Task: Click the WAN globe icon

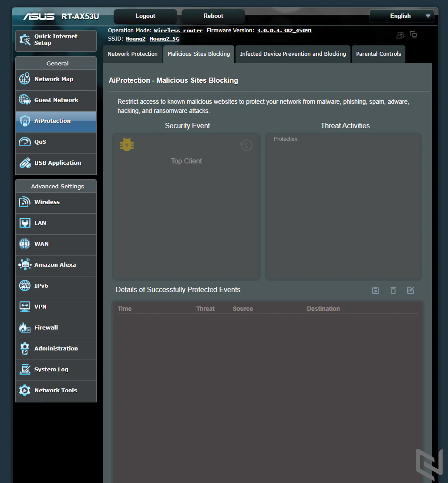Action: [25, 244]
